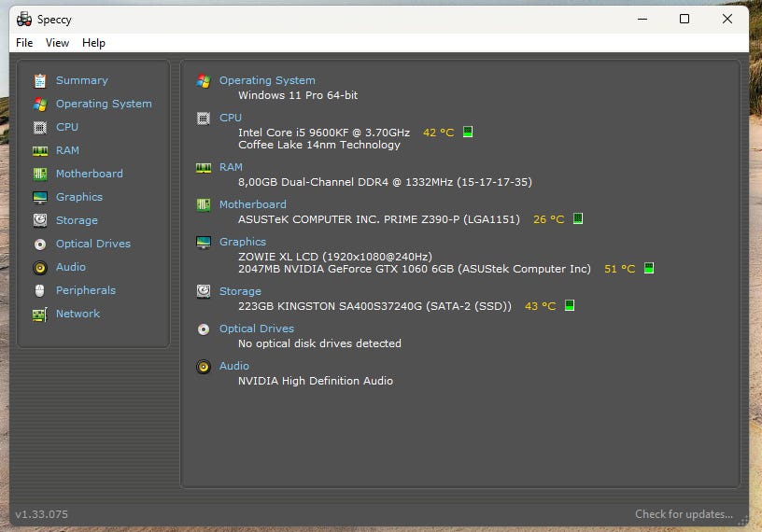The width and height of the screenshot is (762, 532).
Task: Click the Audio speaker icon in sidebar
Action: [x=40, y=267]
